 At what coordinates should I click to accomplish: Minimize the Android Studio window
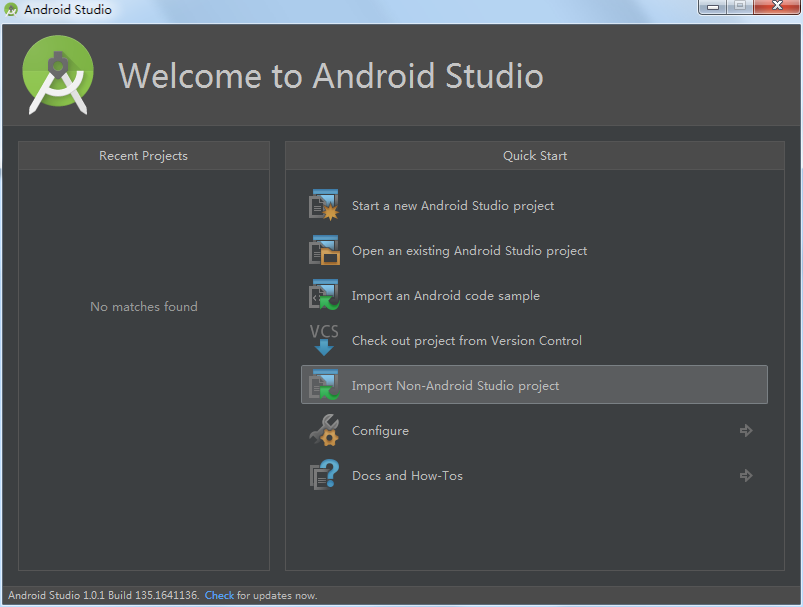[713, 8]
